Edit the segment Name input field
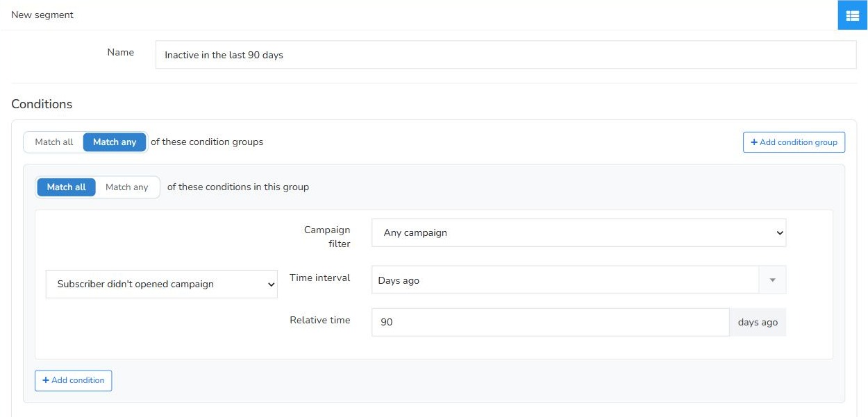The image size is (868, 417). pyautogui.click(x=506, y=55)
